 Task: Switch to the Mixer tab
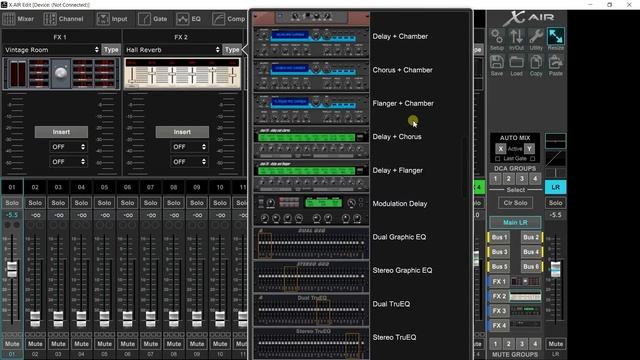[18, 19]
